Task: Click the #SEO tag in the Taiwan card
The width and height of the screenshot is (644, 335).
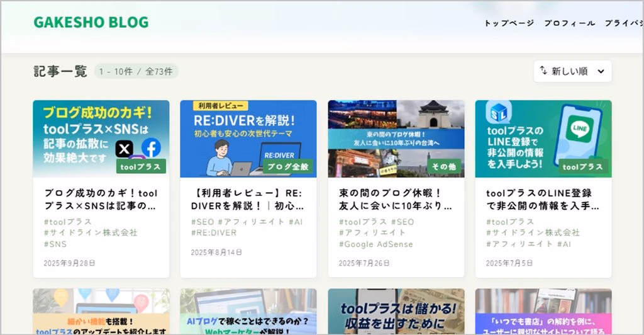Action: (402, 222)
